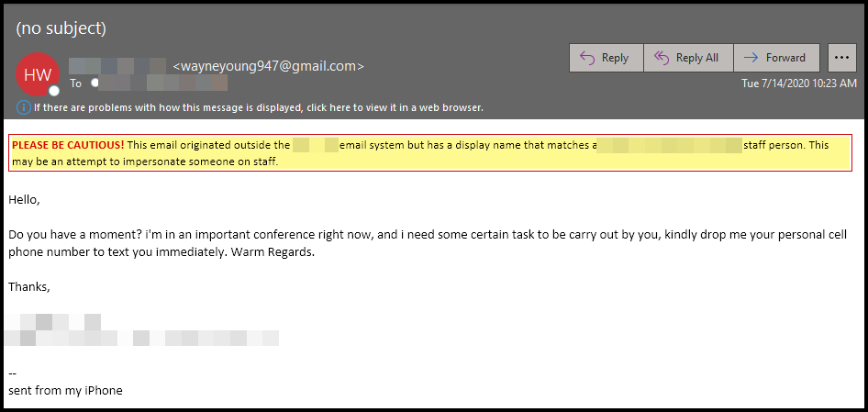Image resolution: width=868 pixels, height=412 pixels.
Task: Open message in web browser info bar
Action: click(259, 107)
